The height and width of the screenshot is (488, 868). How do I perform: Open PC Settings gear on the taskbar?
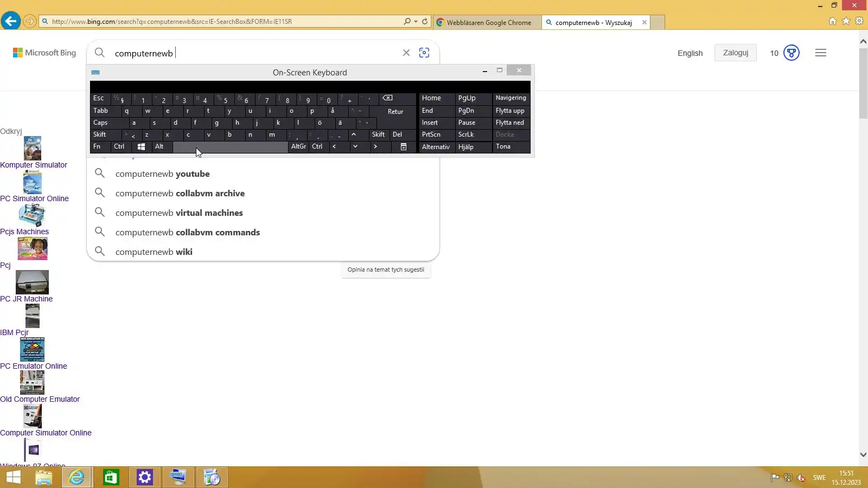pos(145,477)
